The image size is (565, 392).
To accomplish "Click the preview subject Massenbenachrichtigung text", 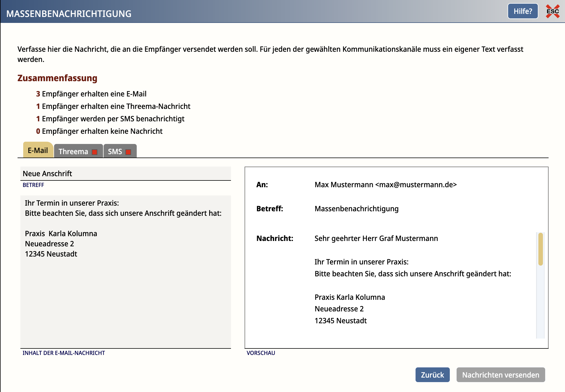I will pos(356,209).
